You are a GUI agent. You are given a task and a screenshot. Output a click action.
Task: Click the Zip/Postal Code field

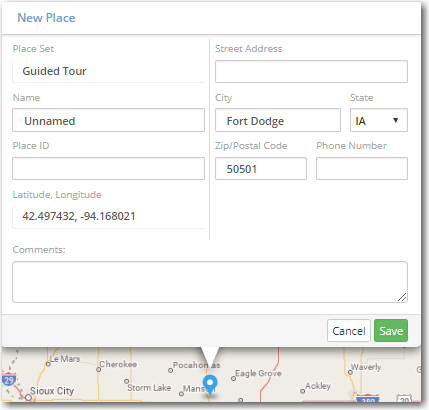pos(261,169)
